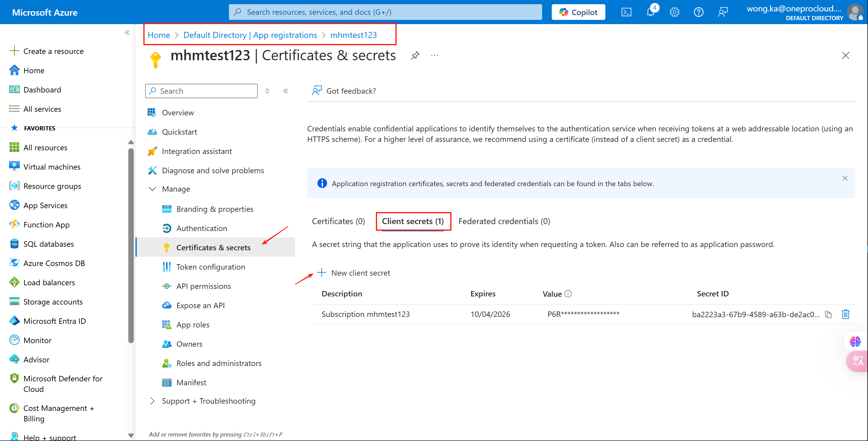This screenshot has height=441, width=868.
Task: Click Home in the breadcrumb
Action: tap(159, 35)
